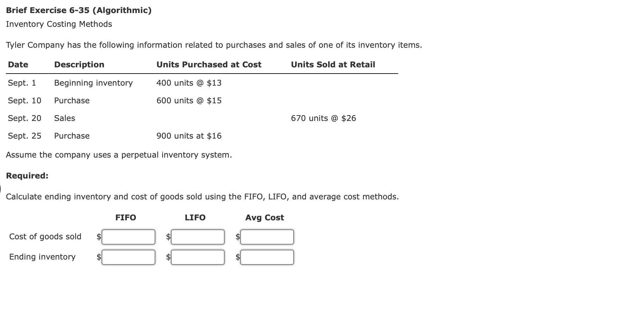Select the FIFO column header

pos(126,217)
